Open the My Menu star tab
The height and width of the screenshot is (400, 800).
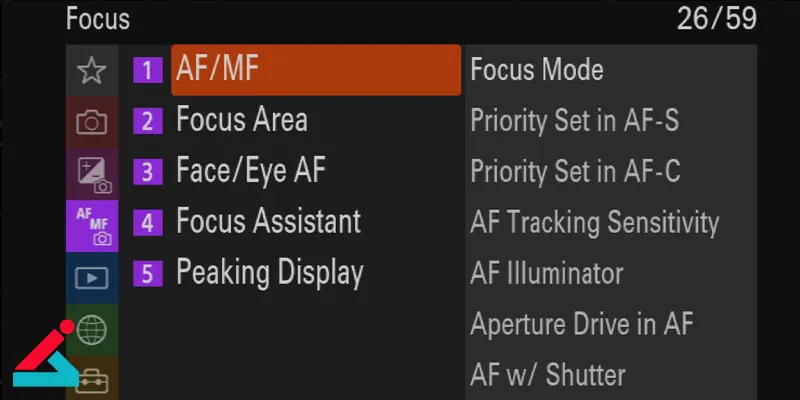coord(92,70)
